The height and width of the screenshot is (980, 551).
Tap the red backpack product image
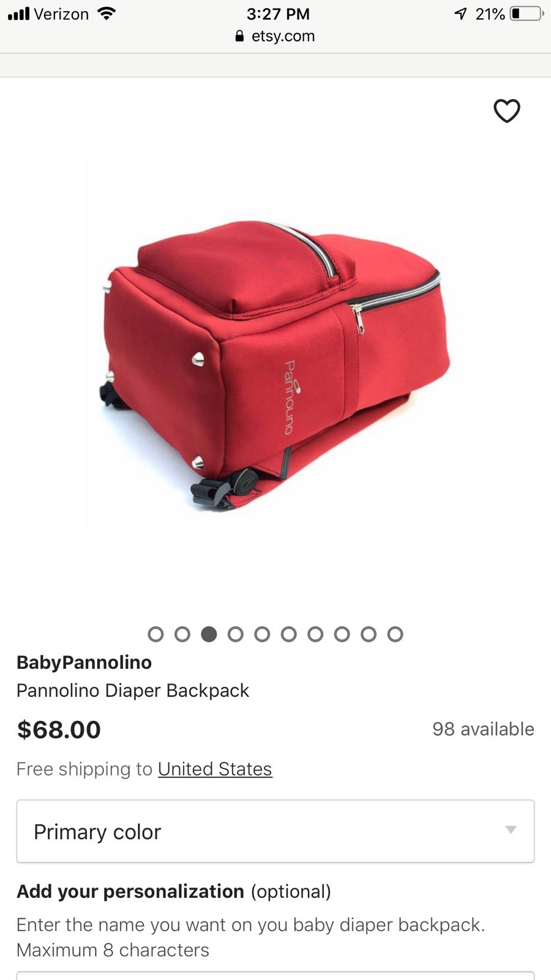pyautogui.click(x=275, y=364)
